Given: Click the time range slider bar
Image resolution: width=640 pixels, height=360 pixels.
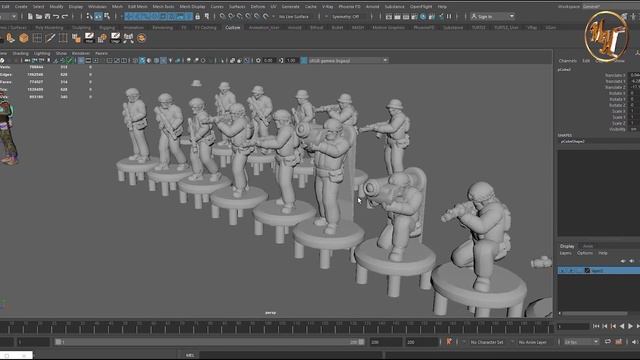Looking at the screenshot, I should click(x=210, y=342).
